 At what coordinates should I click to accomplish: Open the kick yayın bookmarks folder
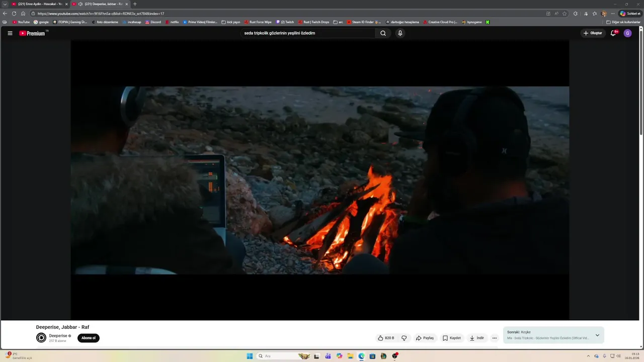(x=231, y=22)
